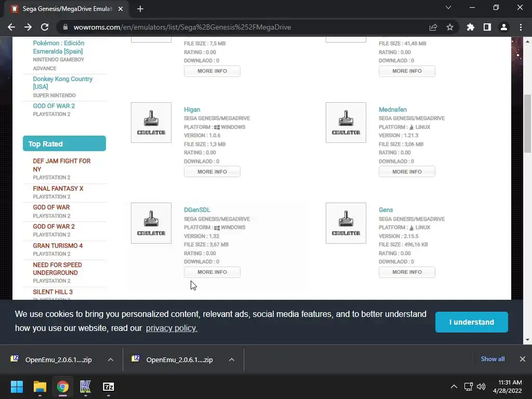Click scrollbar up arrow
Image resolution: width=532 pixels, height=399 pixels.
[527, 42]
